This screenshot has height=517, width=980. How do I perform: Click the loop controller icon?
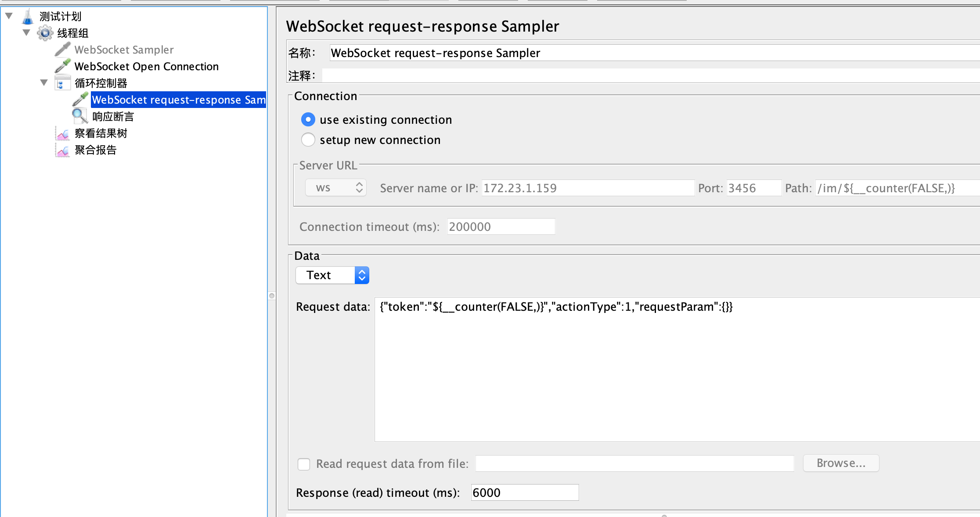[x=62, y=83]
